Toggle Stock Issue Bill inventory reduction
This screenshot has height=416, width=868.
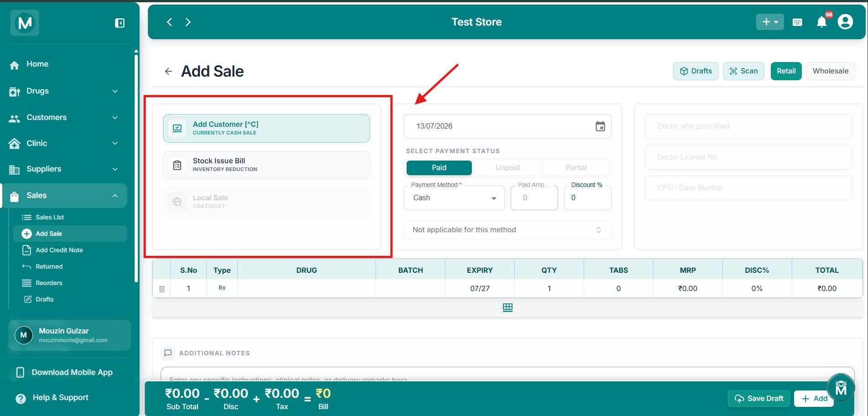[267, 165]
